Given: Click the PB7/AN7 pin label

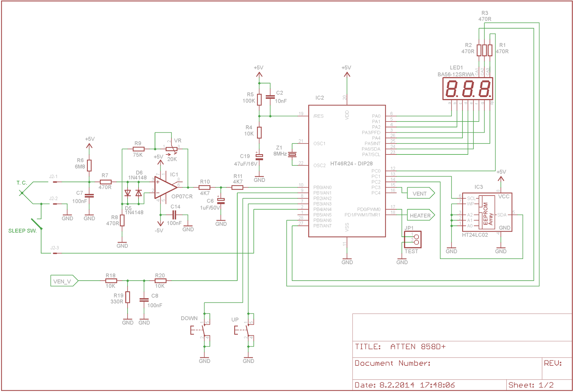Looking at the screenshot, I should pyautogui.click(x=322, y=226).
